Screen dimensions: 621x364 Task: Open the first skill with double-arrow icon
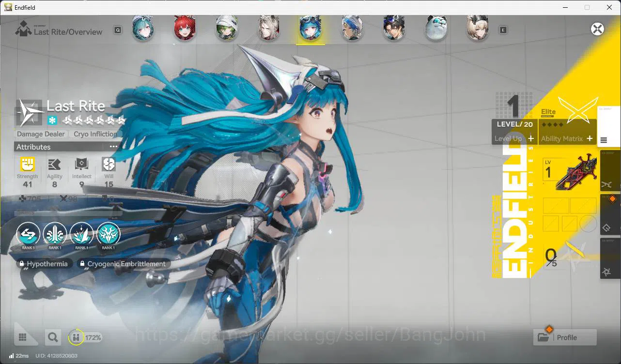coord(28,234)
